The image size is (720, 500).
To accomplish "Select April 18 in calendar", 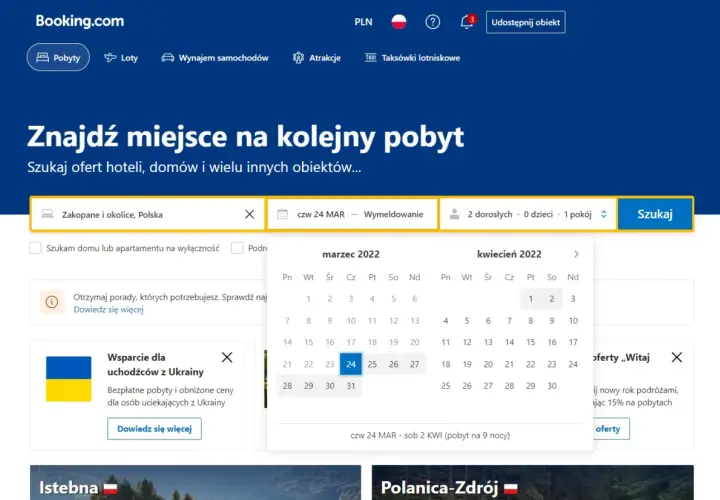I will (x=445, y=364).
